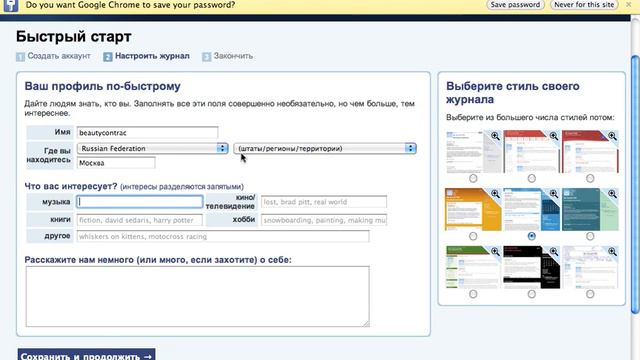Select the plain white journal style radio
The height and width of the screenshot is (360, 640).
[473, 178]
